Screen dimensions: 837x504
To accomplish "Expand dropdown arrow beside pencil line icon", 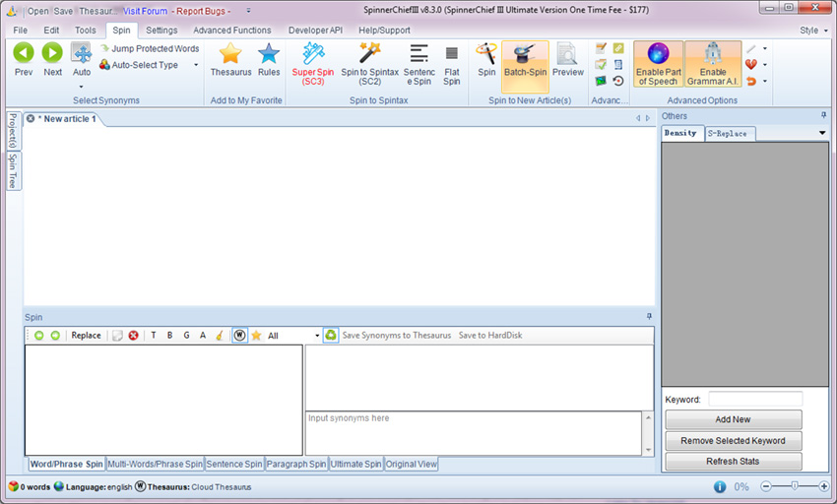I will pyautogui.click(x=765, y=48).
